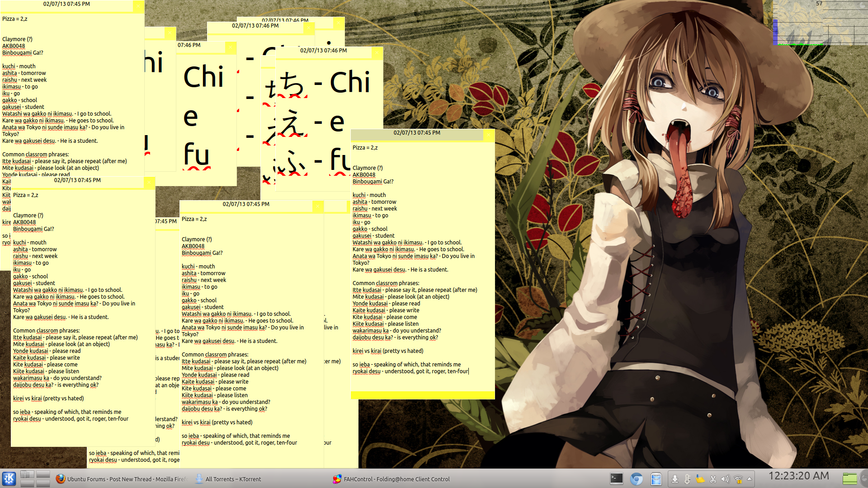
Task: Click 'kirei vs kirai' line in note beside girl
Action: pyautogui.click(x=388, y=351)
